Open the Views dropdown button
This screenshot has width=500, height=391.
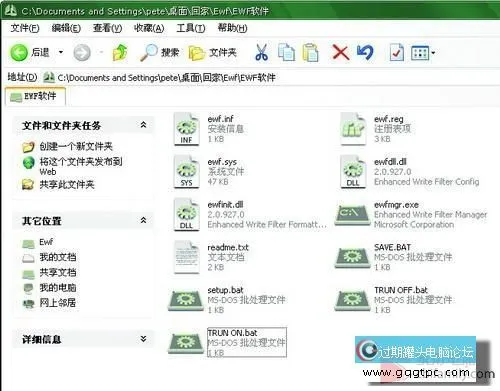click(423, 53)
